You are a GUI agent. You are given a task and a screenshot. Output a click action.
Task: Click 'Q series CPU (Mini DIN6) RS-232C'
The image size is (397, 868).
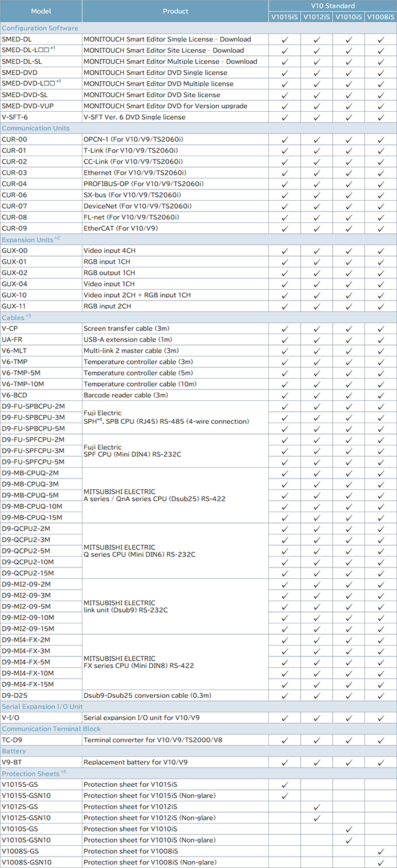point(140,554)
